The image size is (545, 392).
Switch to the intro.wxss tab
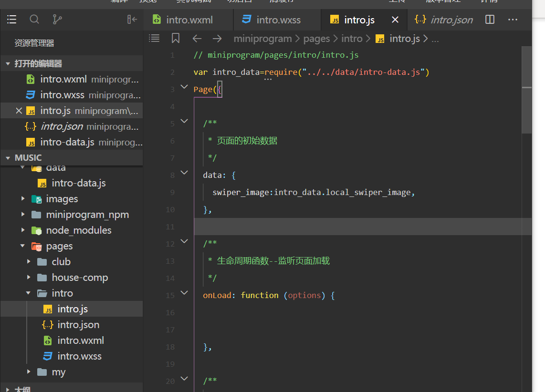(x=277, y=20)
